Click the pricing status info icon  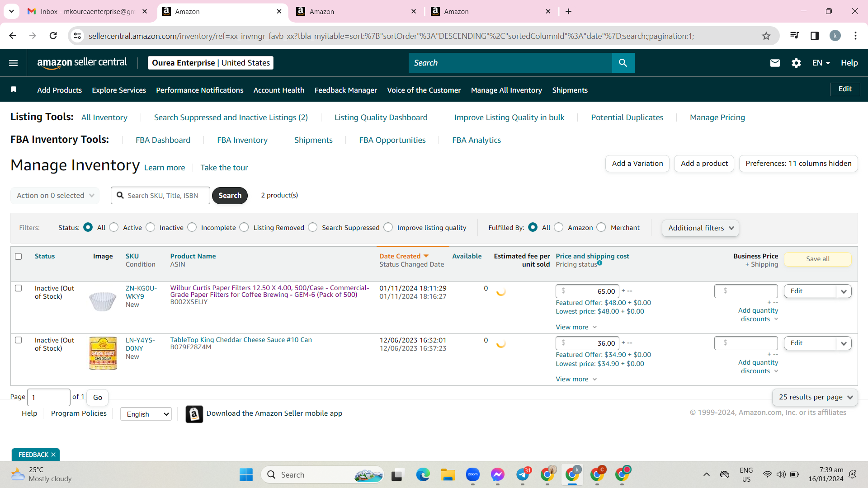(x=599, y=263)
